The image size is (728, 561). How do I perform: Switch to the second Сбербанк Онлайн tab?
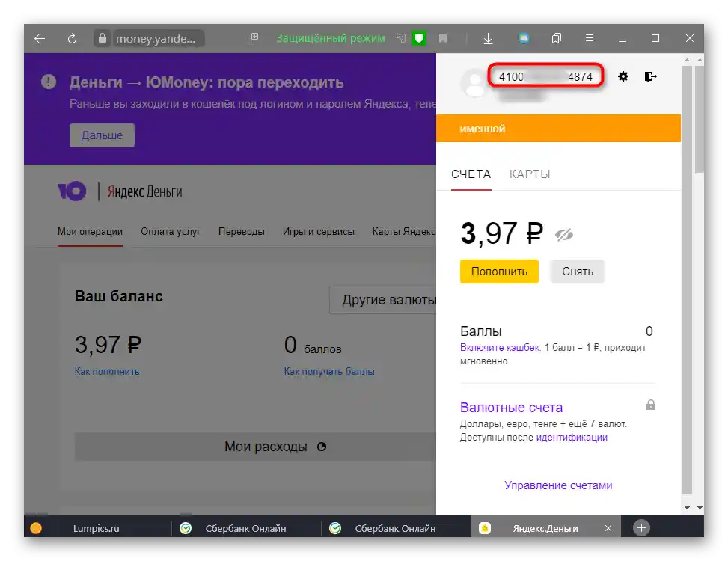tap(396, 528)
